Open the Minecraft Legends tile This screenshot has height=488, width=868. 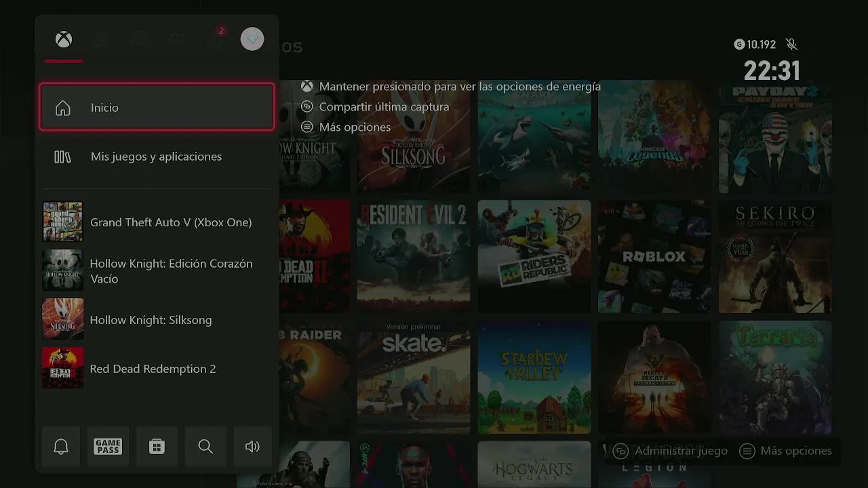pos(654,136)
